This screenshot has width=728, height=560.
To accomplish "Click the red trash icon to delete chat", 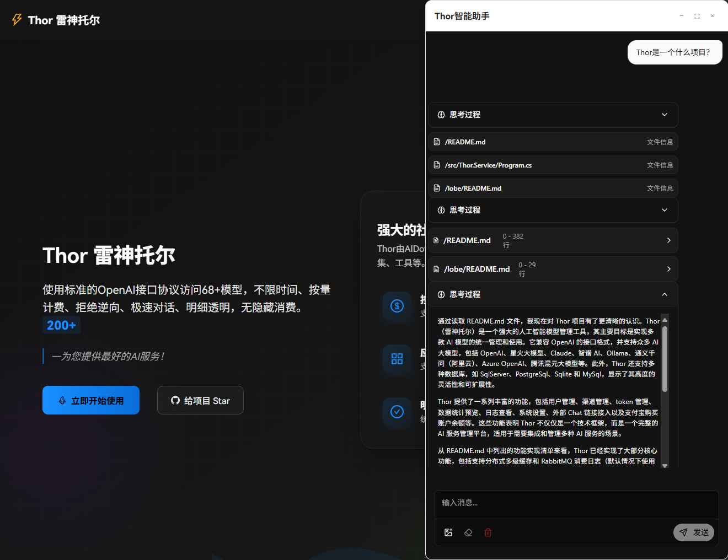I will tap(488, 532).
